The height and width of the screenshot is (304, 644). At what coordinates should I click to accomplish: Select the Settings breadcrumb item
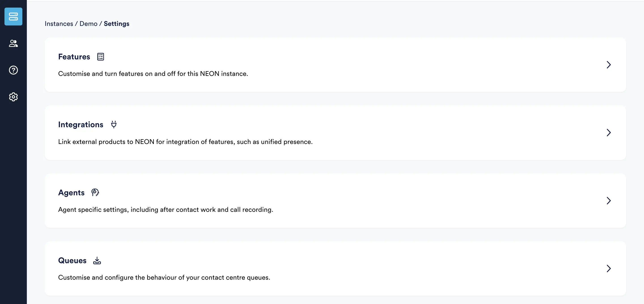tap(117, 24)
